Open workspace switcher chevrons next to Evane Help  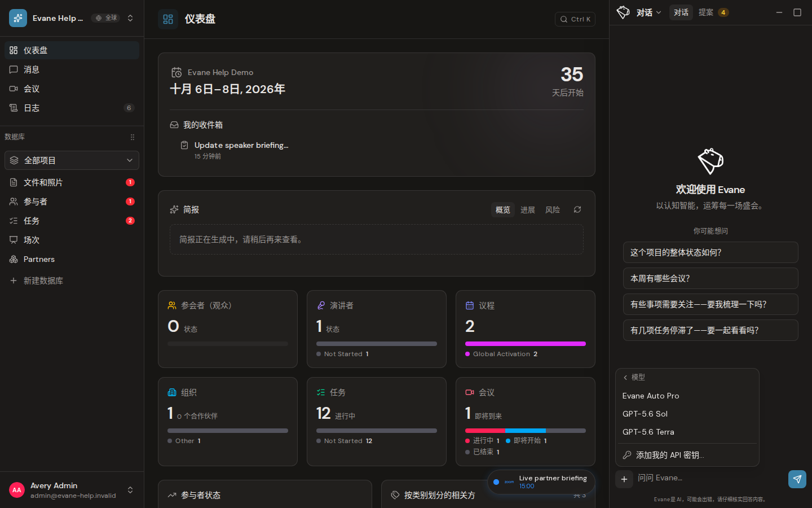click(130, 18)
